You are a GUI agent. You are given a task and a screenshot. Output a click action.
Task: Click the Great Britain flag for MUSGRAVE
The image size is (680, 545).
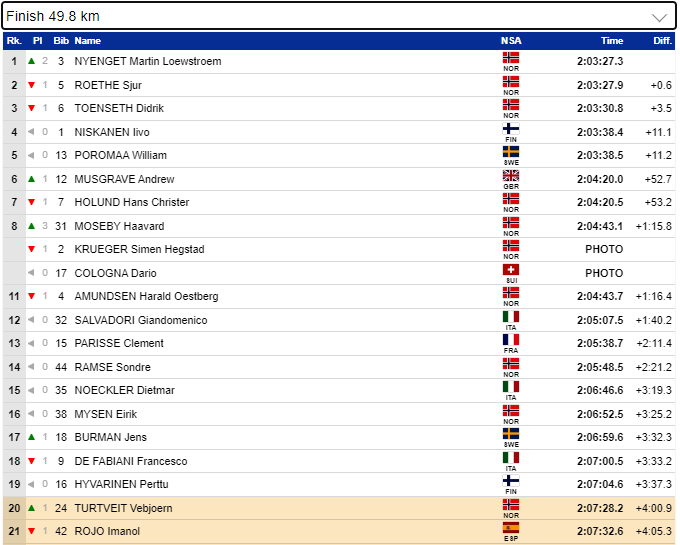pyautogui.click(x=511, y=176)
